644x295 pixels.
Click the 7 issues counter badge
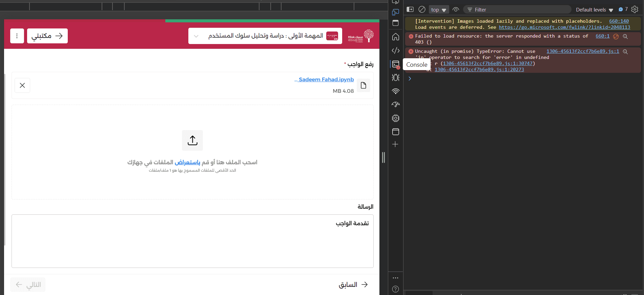coord(623,9)
